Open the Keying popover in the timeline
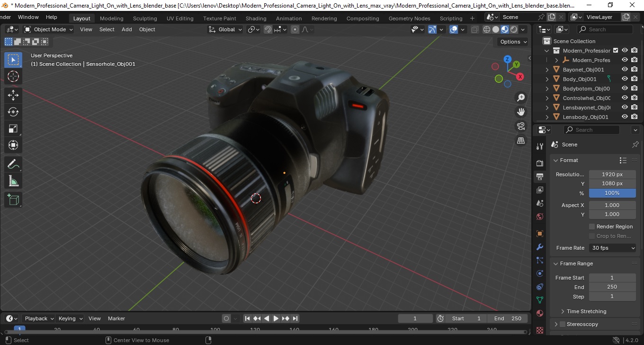 coord(70,318)
